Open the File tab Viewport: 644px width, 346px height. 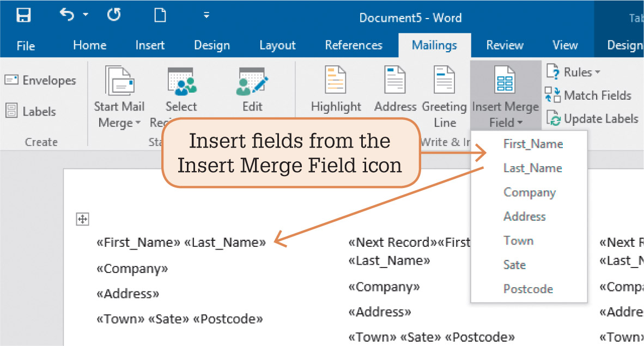coord(26,45)
